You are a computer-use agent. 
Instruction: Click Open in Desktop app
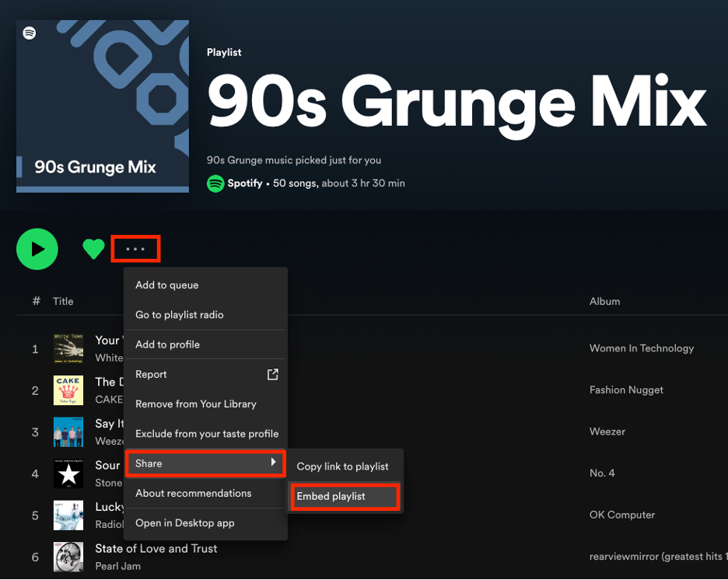[184, 523]
